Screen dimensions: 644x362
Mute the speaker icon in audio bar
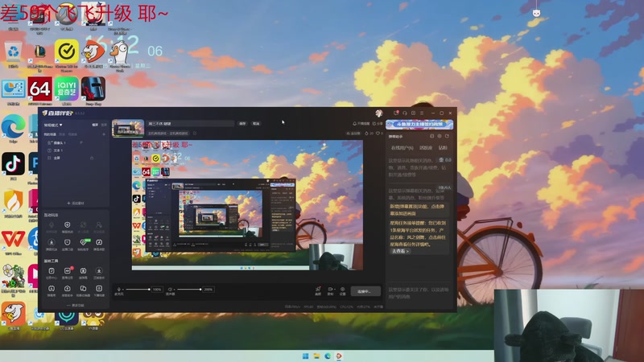point(170,290)
